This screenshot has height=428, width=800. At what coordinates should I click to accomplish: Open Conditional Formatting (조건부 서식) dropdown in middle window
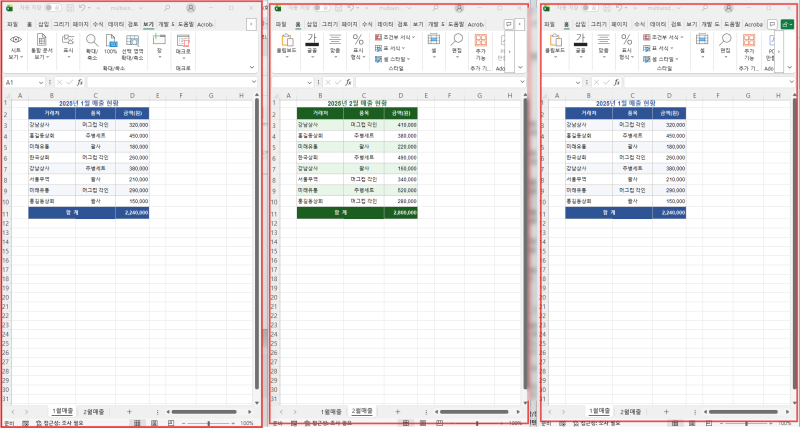point(395,37)
